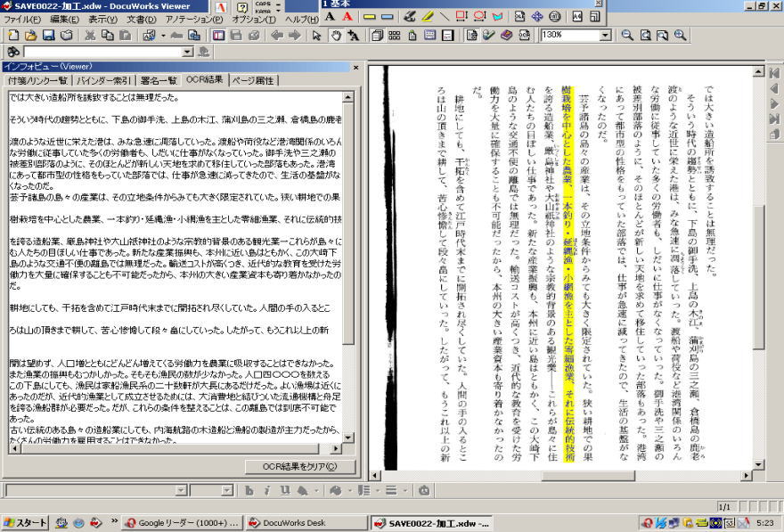Switch to バインダー索引 tab

pos(104,80)
